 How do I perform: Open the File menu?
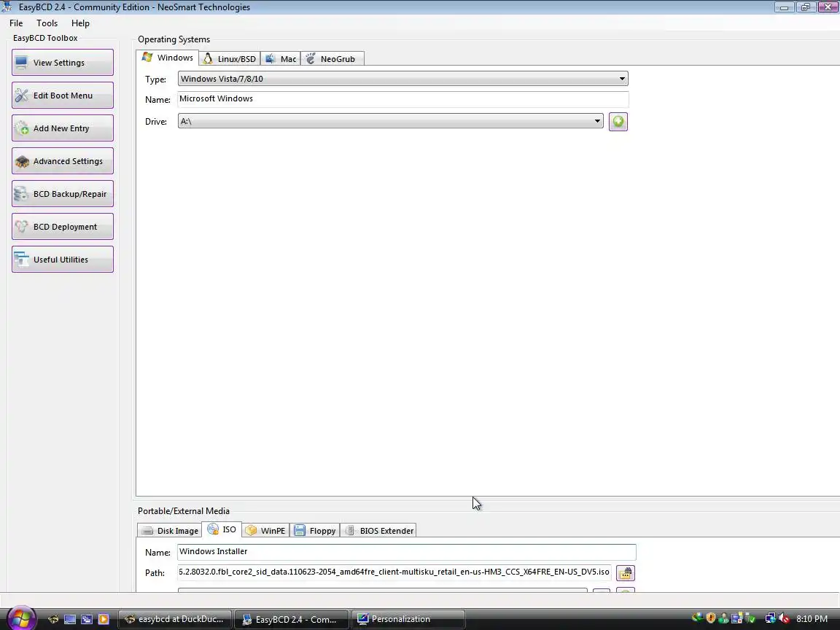(x=16, y=23)
